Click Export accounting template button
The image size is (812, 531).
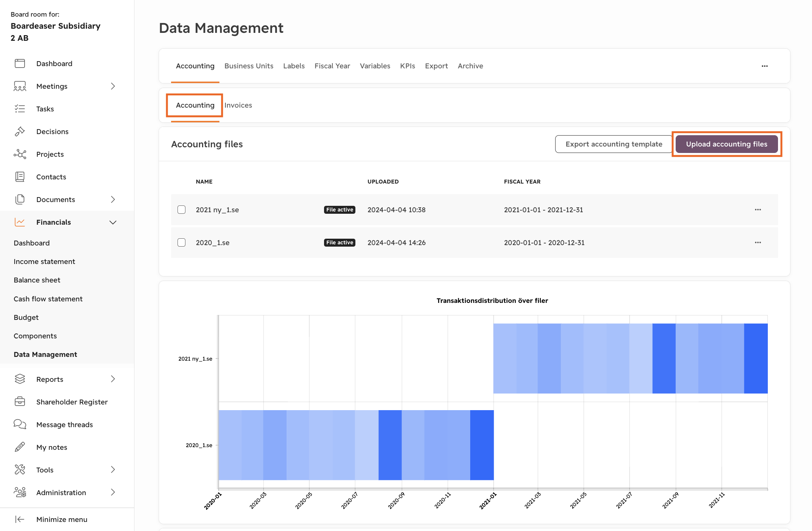[x=614, y=144]
